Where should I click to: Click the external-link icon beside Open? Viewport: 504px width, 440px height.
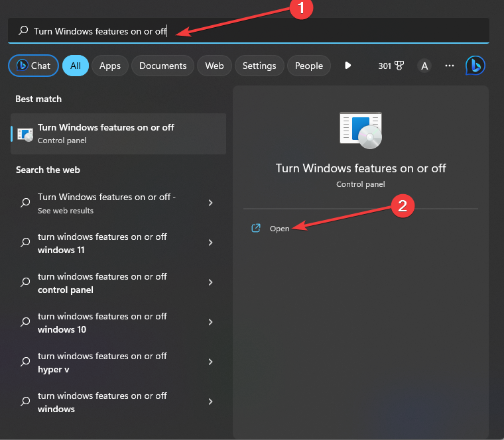256,228
